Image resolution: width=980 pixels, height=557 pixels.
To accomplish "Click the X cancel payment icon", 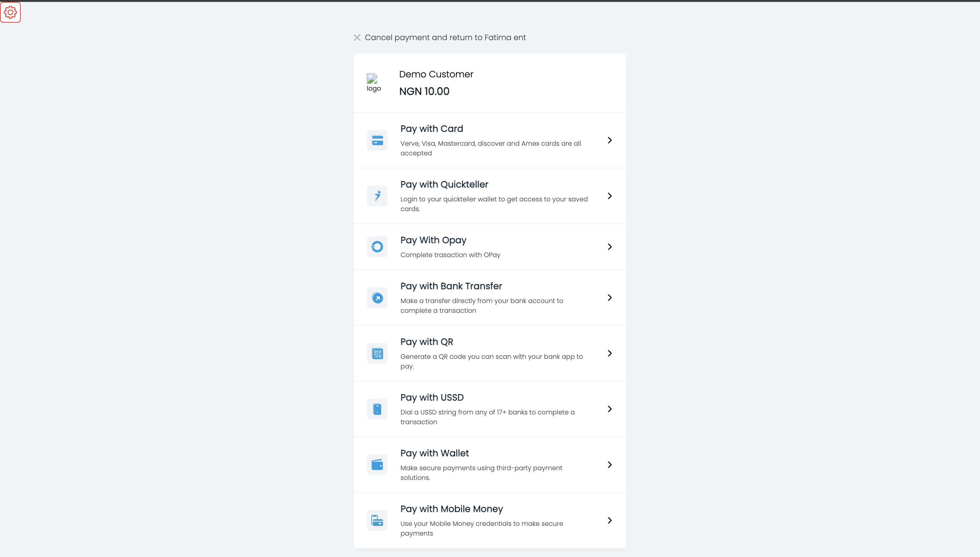I will click(x=357, y=38).
